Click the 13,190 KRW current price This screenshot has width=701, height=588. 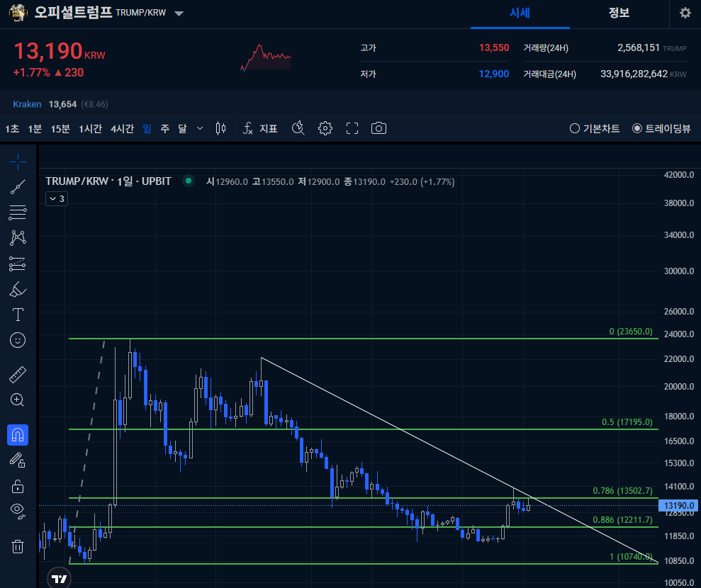point(60,51)
